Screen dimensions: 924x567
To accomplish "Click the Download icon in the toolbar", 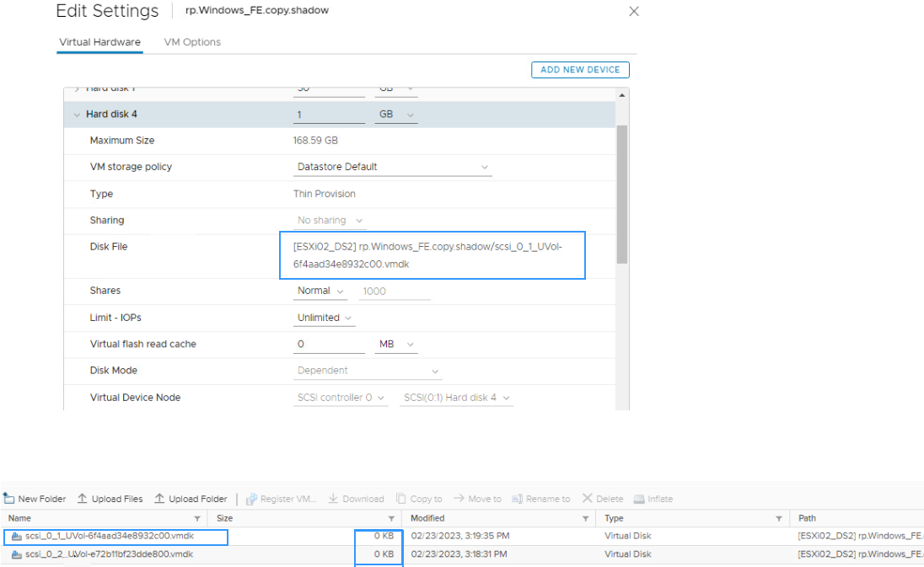I will coord(356,498).
